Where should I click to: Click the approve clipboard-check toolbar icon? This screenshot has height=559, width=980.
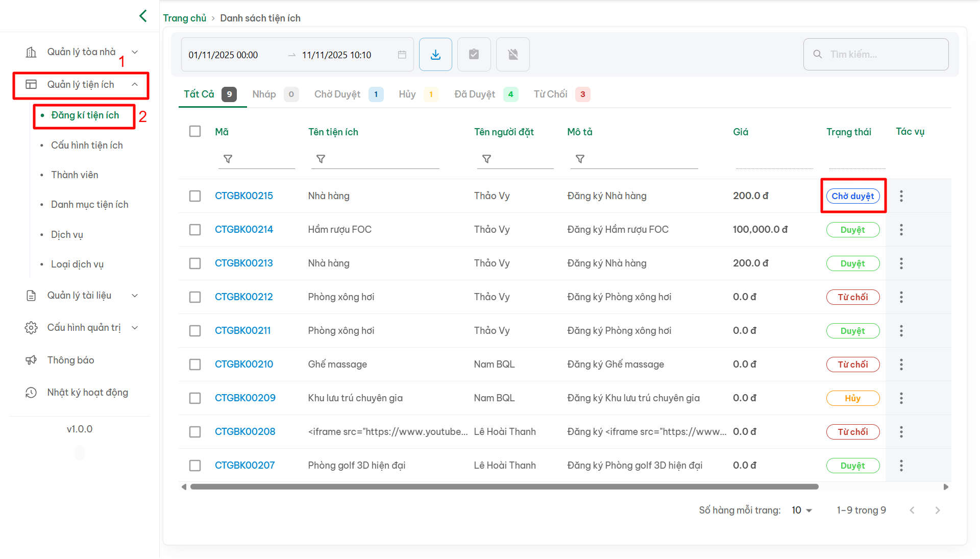(474, 54)
